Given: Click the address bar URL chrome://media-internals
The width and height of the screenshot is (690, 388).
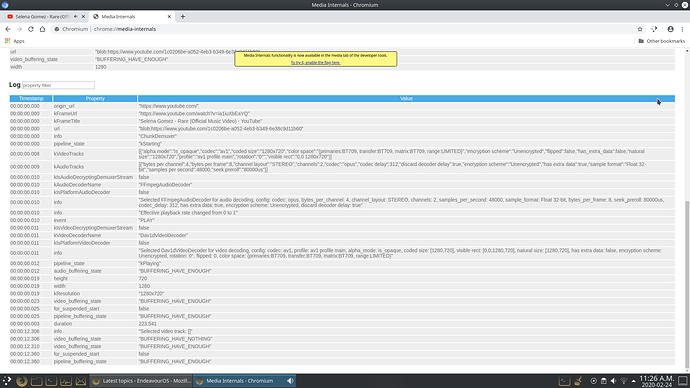Looking at the screenshot, I should [125, 29].
